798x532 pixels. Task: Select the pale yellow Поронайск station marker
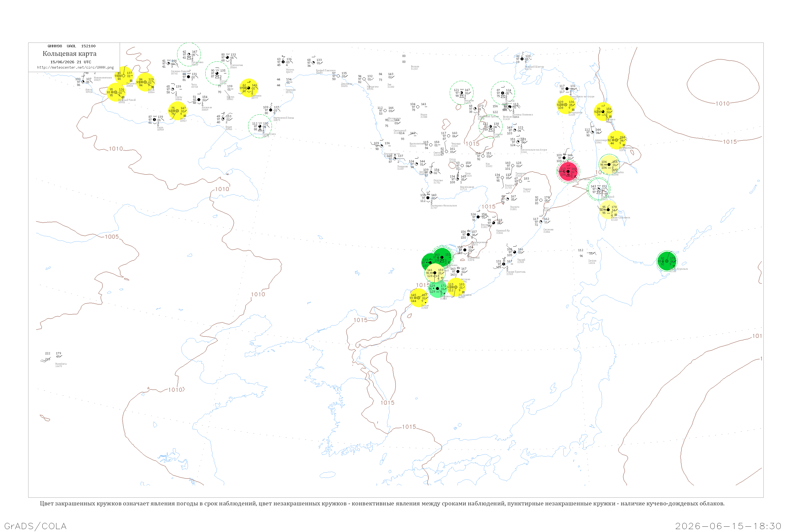(x=609, y=165)
